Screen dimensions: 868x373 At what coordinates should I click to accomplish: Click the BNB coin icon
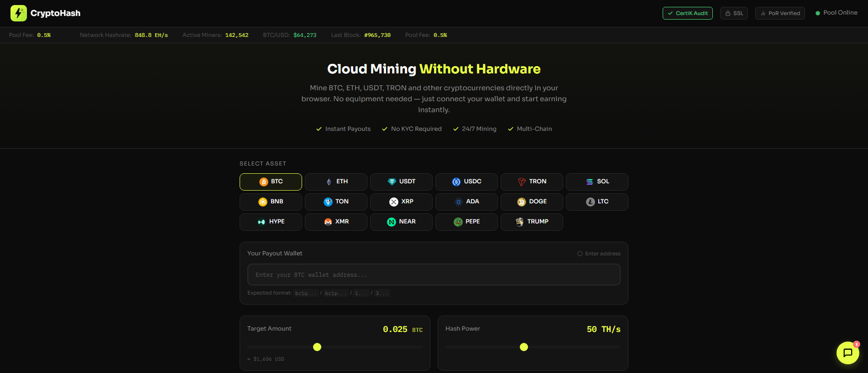point(263,202)
